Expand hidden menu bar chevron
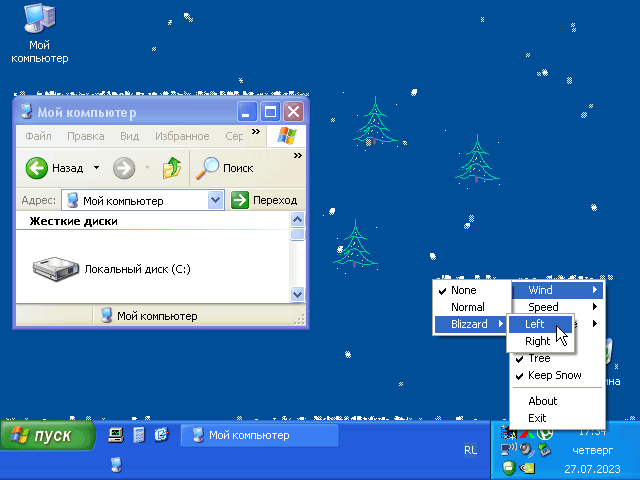The height and width of the screenshot is (480, 640). pyautogui.click(x=256, y=131)
